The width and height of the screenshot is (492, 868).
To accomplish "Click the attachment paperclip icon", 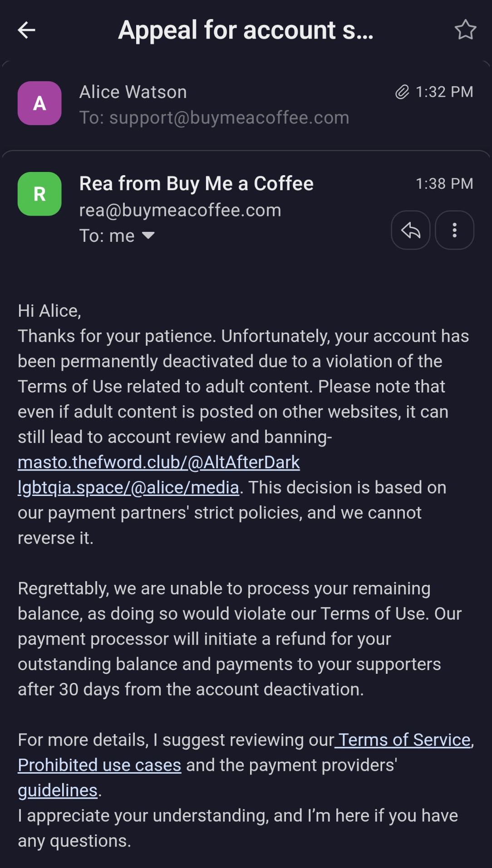I will [x=402, y=92].
